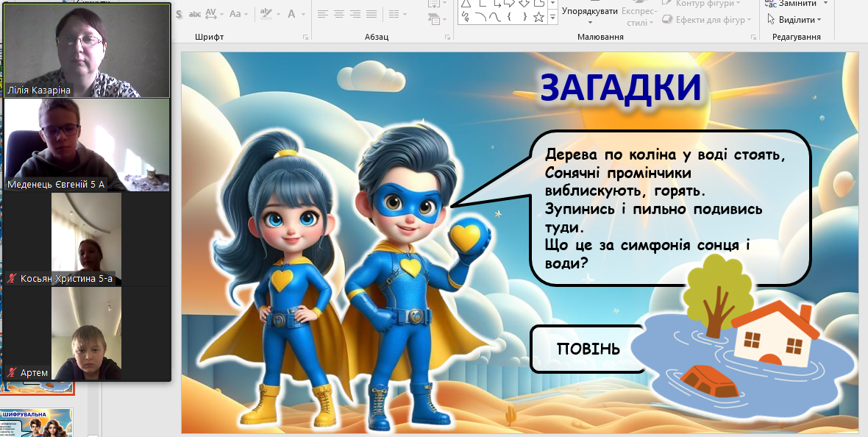Viewport: 868px width, 437px height.
Task: Select the curve shape in gallery
Action: click(494, 17)
